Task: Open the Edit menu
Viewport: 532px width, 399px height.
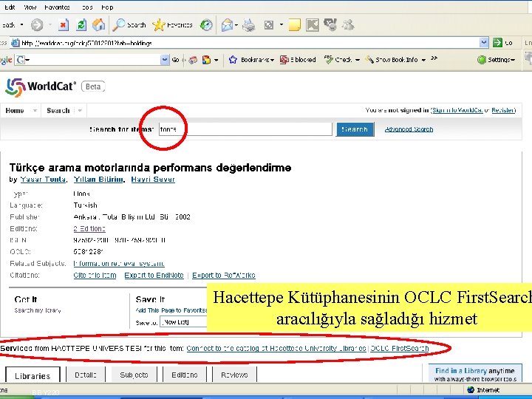Action: 10,7
